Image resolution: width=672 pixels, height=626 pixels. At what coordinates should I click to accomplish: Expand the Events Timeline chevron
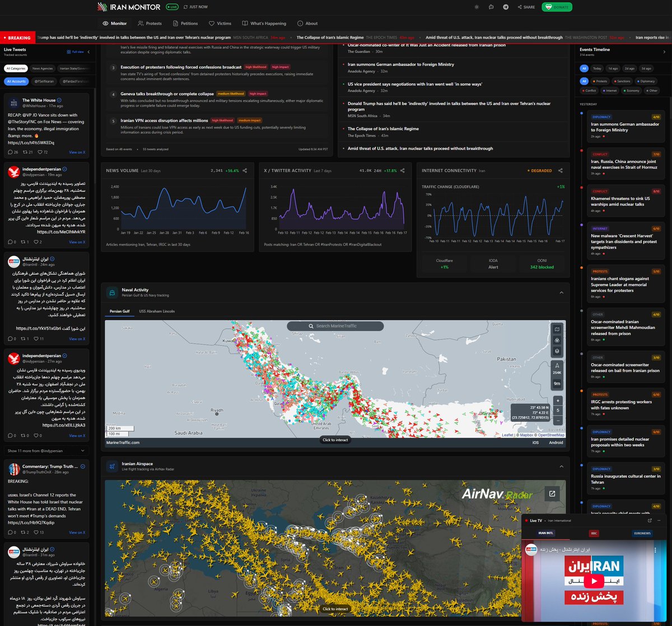coord(664,52)
